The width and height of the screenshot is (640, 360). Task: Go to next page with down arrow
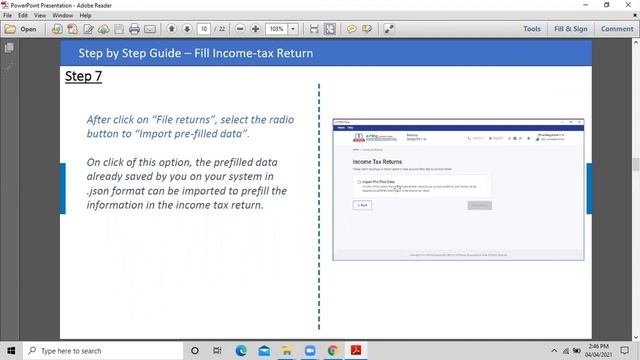coord(187,29)
